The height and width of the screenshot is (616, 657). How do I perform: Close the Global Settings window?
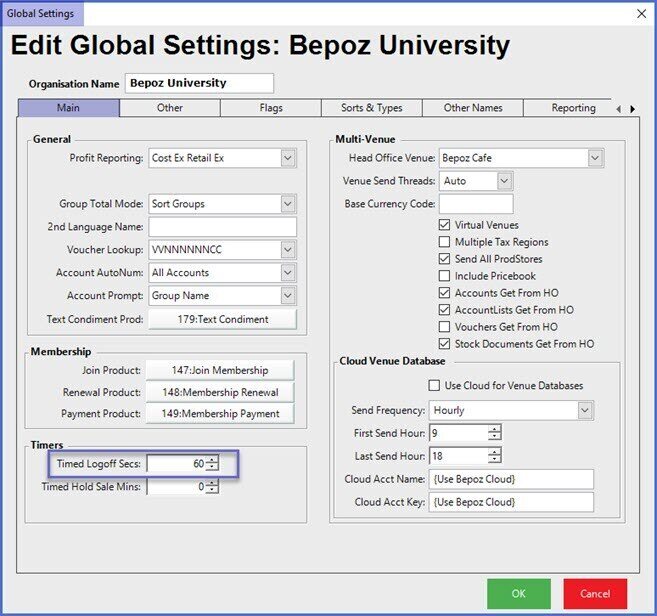pos(641,13)
